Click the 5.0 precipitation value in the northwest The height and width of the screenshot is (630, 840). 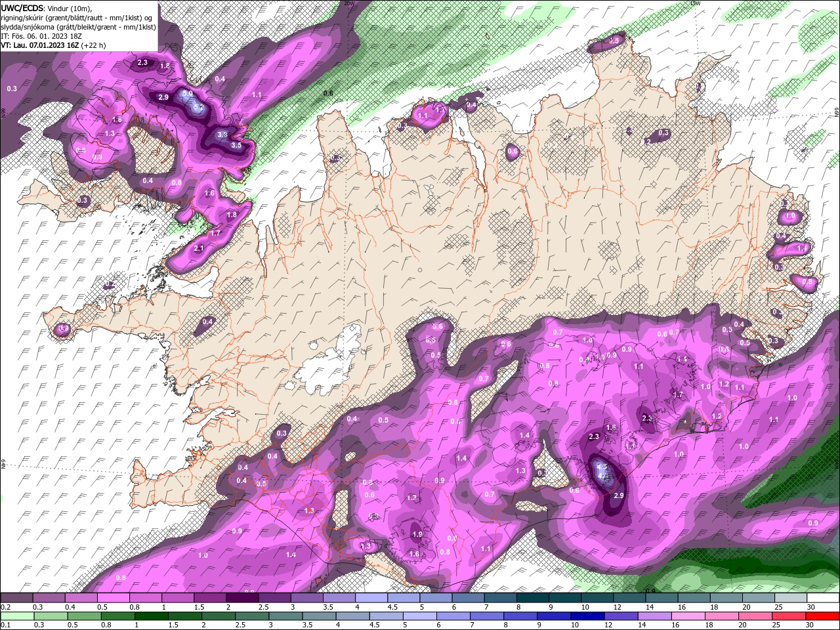pos(188,94)
